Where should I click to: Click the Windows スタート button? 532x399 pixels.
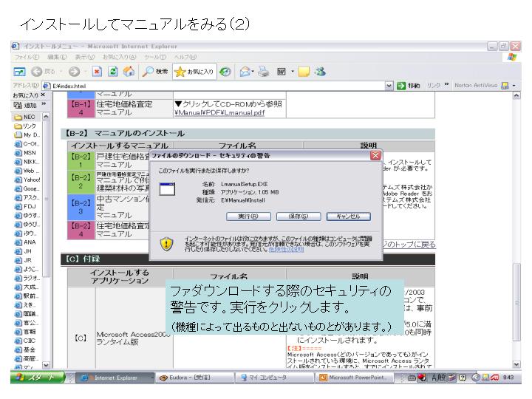point(38,378)
